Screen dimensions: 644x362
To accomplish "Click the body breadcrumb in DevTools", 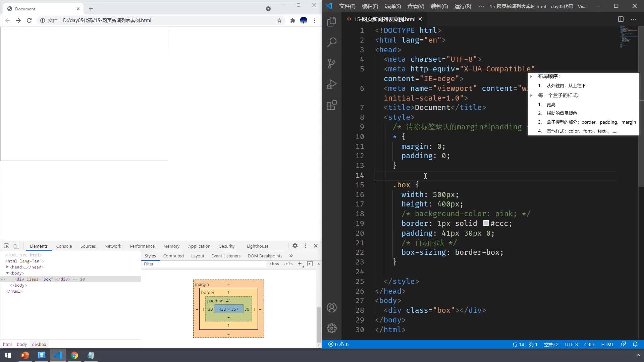I will pyautogui.click(x=22, y=344).
